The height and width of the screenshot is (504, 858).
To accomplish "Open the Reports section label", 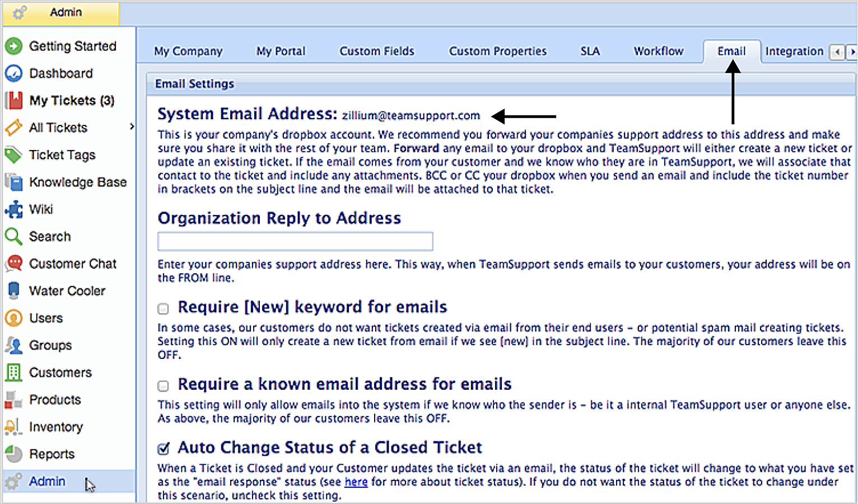I will [52, 454].
